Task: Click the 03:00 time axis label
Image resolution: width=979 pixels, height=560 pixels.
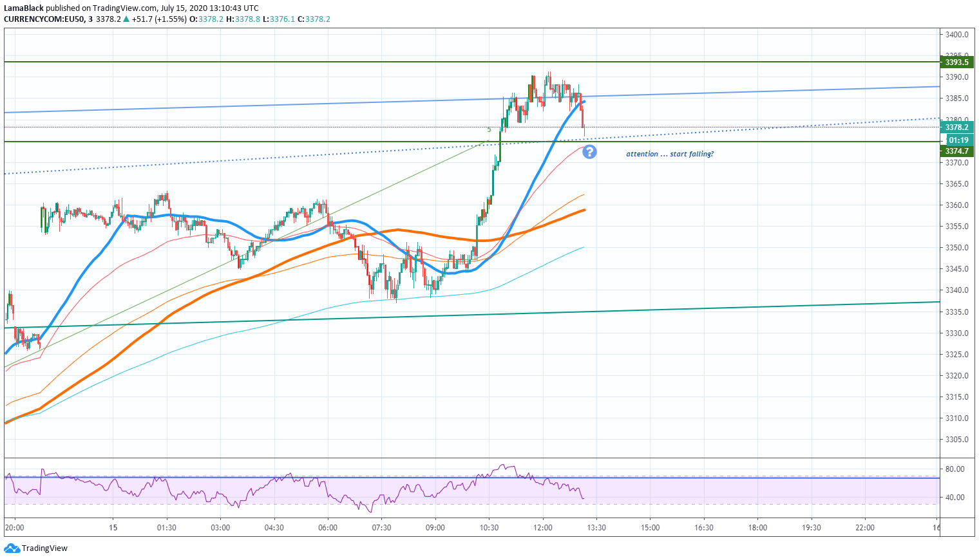Action: (220, 528)
